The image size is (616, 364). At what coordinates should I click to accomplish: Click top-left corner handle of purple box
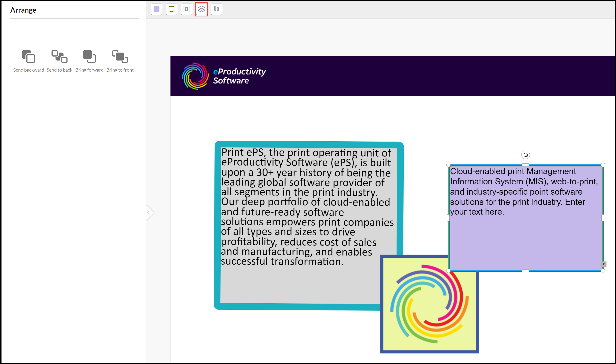pos(448,165)
